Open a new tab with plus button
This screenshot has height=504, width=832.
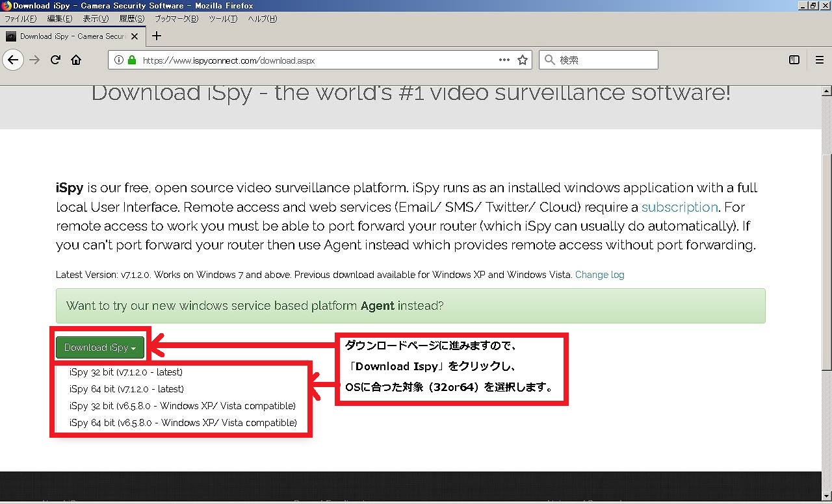point(156,36)
